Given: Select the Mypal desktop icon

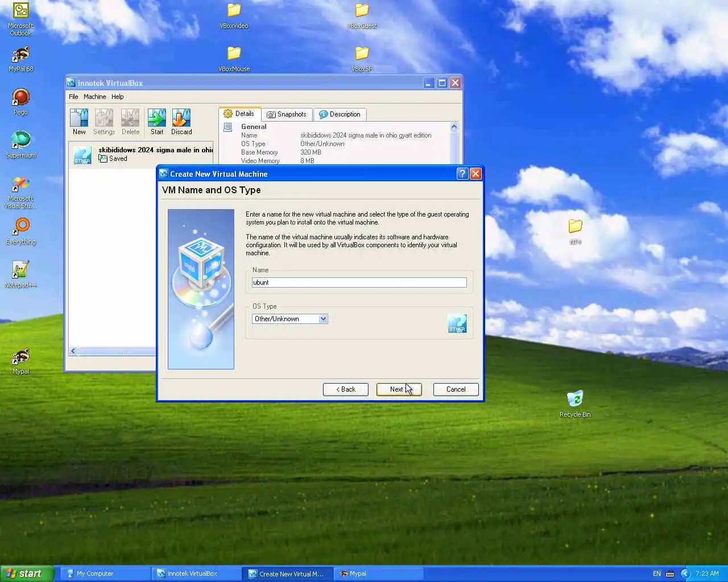Looking at the screenshot, I should pyautogui.click(x=20, y=361).
